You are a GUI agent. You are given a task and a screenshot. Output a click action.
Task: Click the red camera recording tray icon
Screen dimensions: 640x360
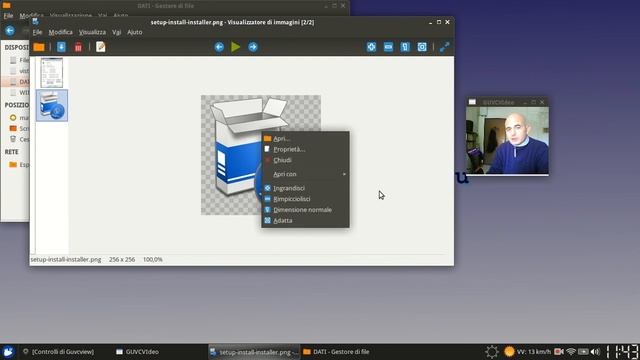[x=559, y=351]
